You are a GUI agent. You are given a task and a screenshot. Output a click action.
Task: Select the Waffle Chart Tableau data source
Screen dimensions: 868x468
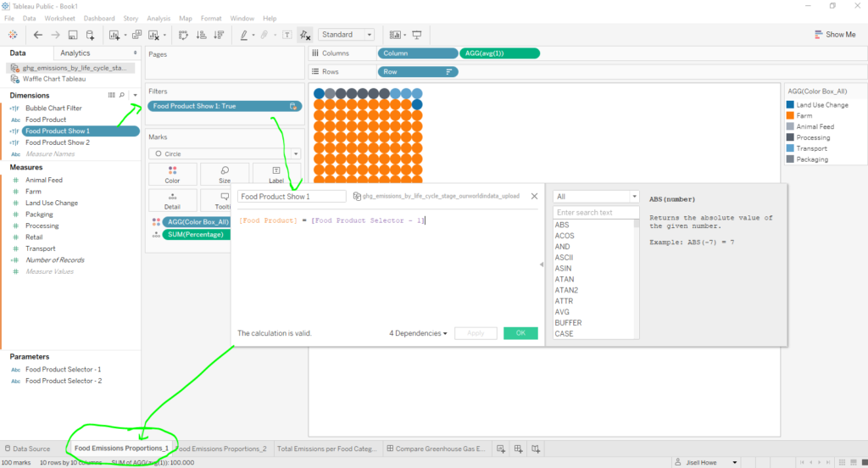click(54, 79)
